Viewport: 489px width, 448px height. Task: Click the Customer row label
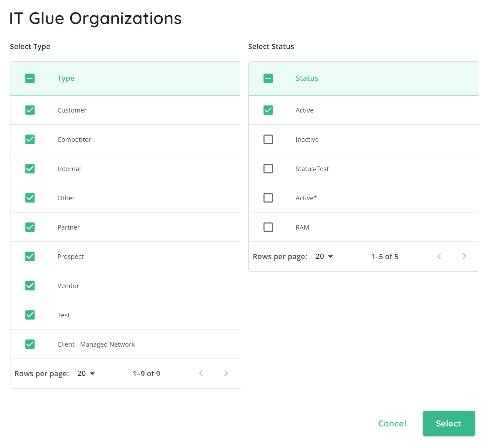pos(72,110)
